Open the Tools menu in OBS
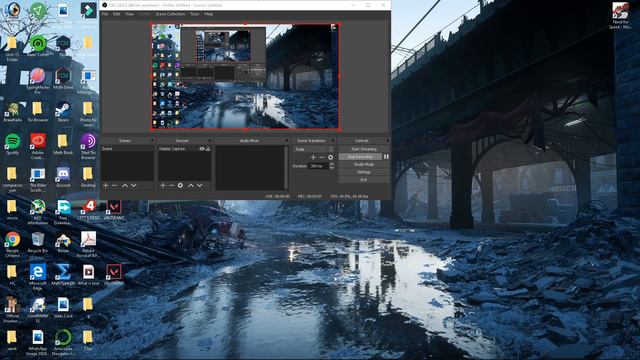 [x=195, y=14]
